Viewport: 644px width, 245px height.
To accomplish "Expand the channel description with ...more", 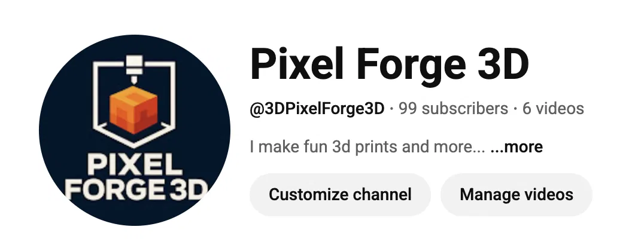I will 517,146.
